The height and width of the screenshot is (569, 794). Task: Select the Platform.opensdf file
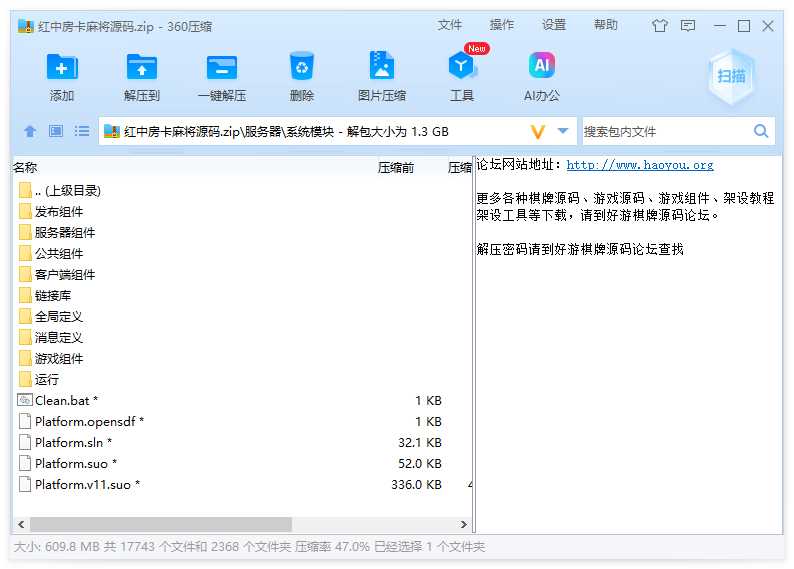coord(242,422)
